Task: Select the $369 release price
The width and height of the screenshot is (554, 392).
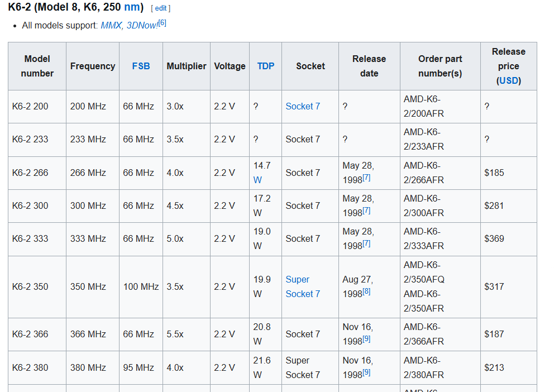Action: tap(494, 238)
